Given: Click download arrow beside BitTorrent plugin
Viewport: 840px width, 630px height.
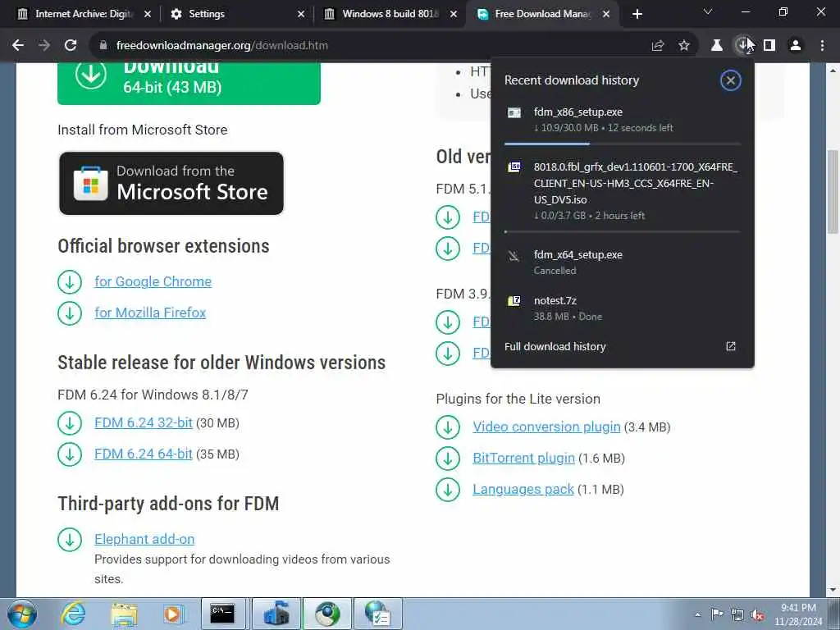Looking at the screenshot, I should [448, 458].
